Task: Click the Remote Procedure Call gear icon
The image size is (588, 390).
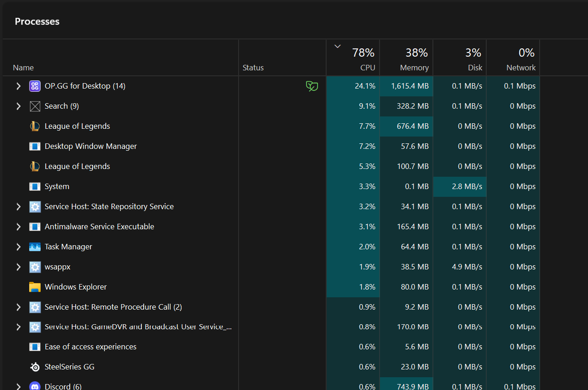Action: [x=35, y=307]
